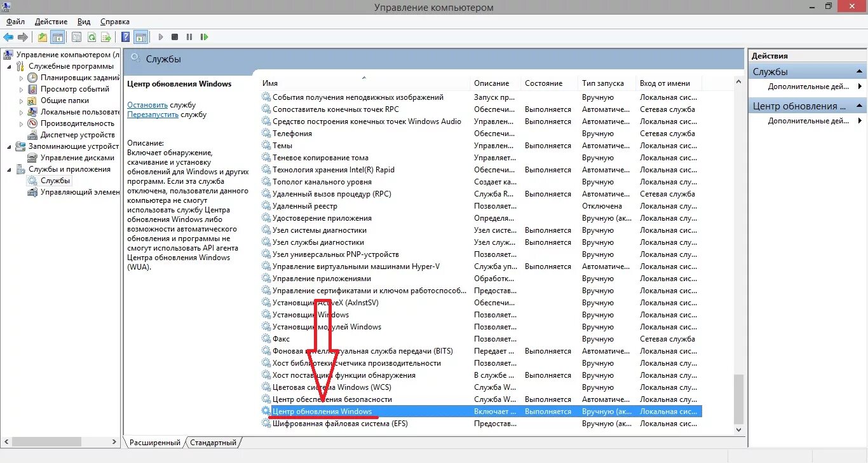The image size is (868, 463).
Task: Click the left tree horizontal scrollbar thumb
Action: point(46,441)
